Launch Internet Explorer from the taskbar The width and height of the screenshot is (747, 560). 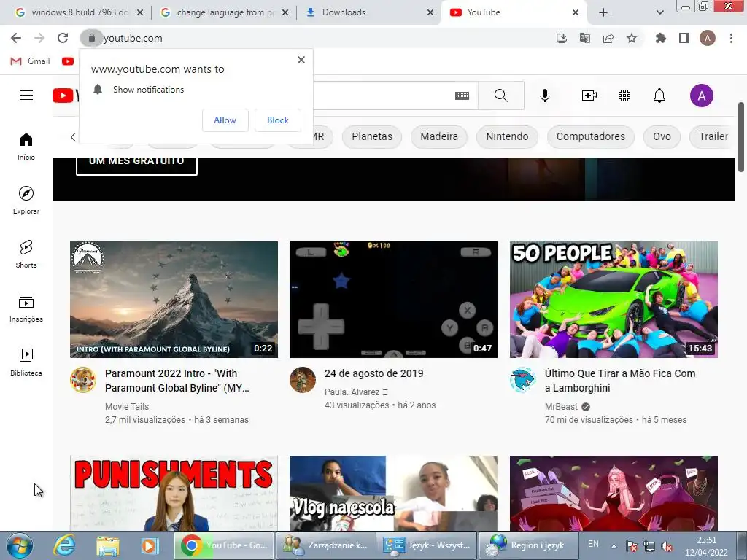pos(64,545)
